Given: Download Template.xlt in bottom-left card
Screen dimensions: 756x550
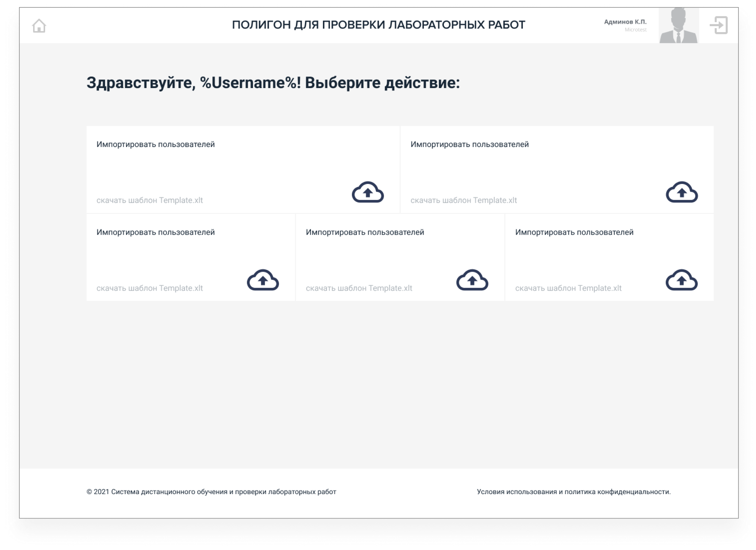Looking at the screenshot, I should (150, 288).
